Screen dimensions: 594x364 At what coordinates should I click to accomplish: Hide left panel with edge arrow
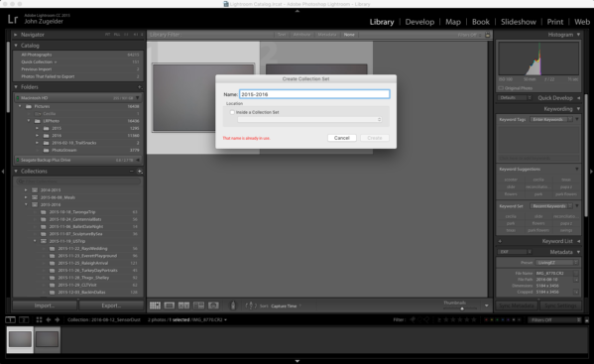(x=3, y=172)
